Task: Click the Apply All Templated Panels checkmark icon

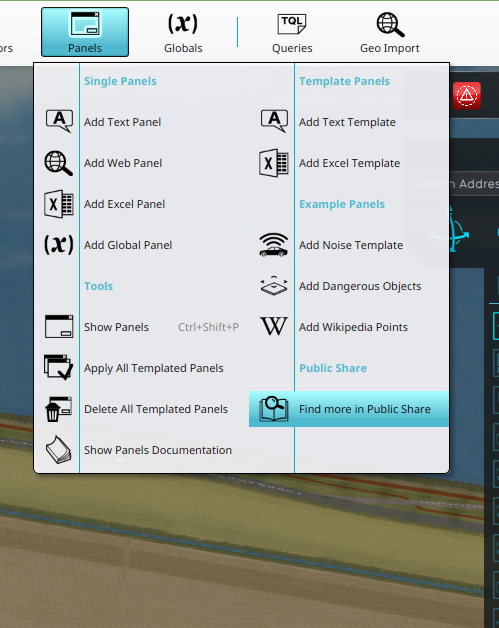Action: pos(59,367)
